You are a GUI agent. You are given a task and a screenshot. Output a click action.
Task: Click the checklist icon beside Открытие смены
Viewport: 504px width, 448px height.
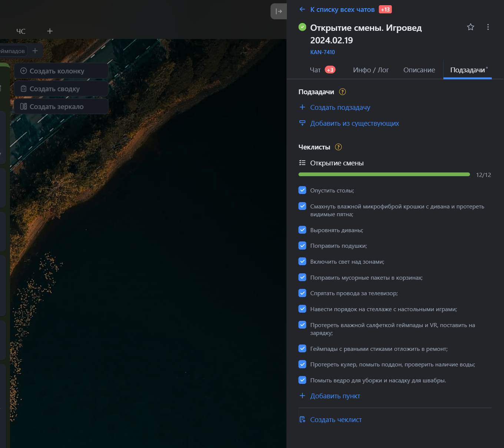click(x=302, y=163)
